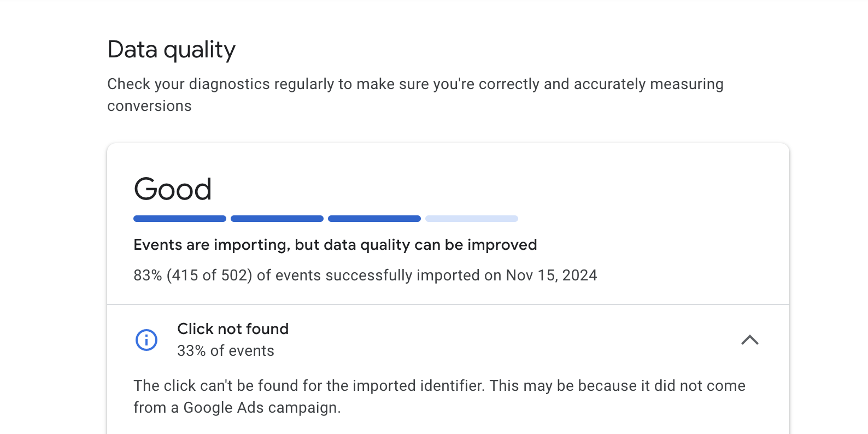Viewport: 868px width, 434px height.
Task: Click the Nov 15, 2024 date text
Action: point(552,275)
